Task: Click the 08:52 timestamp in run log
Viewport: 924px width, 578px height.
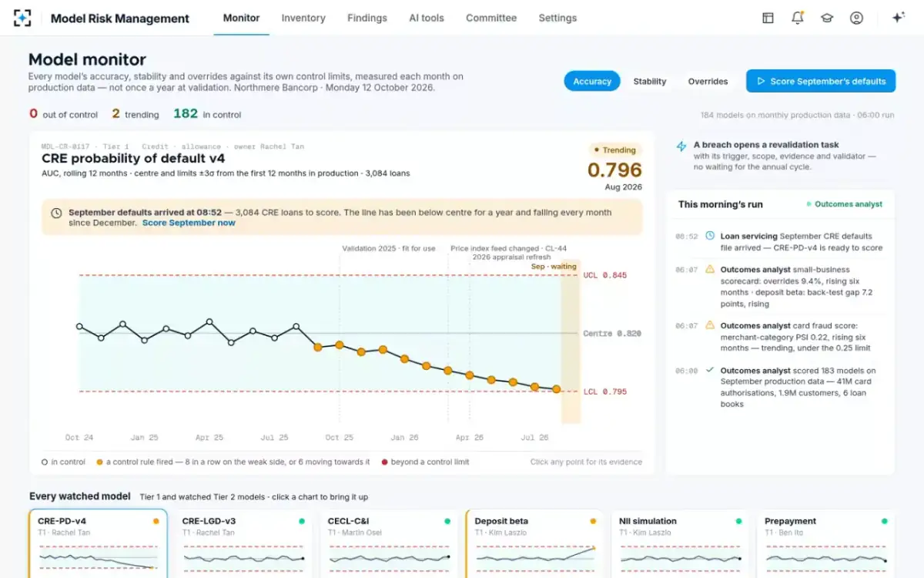Action: click(687, 237)
